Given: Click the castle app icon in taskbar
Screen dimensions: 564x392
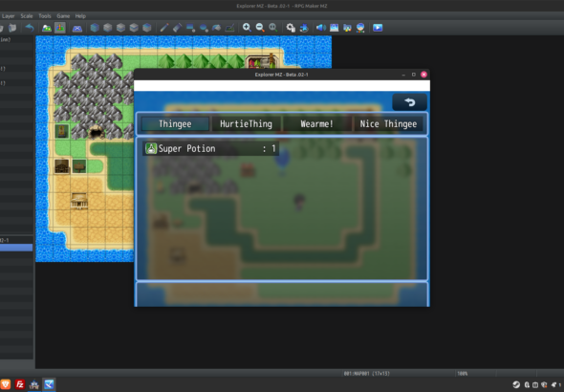Looking at the screenshot, I should pos(34,384).
